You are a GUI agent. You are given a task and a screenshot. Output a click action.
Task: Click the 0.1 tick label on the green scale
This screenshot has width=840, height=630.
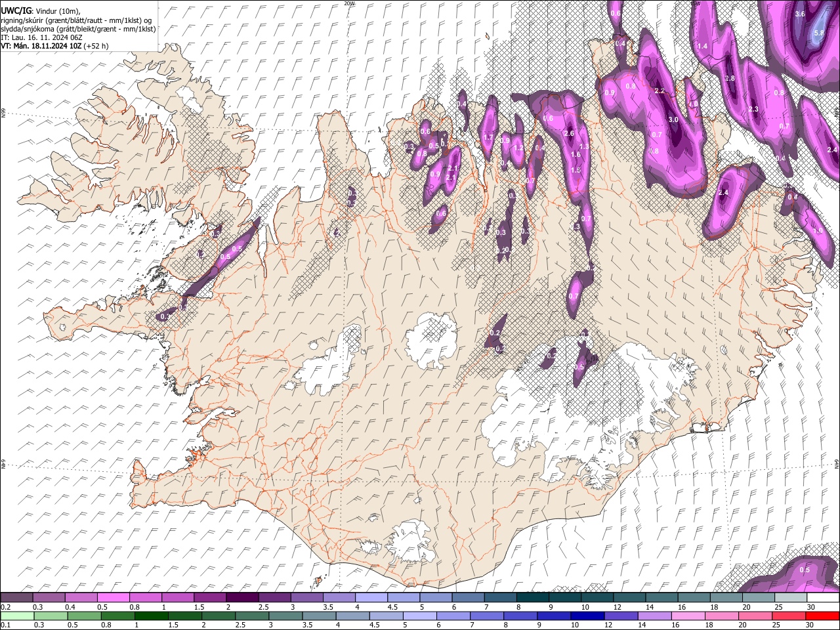pos(5,625)
